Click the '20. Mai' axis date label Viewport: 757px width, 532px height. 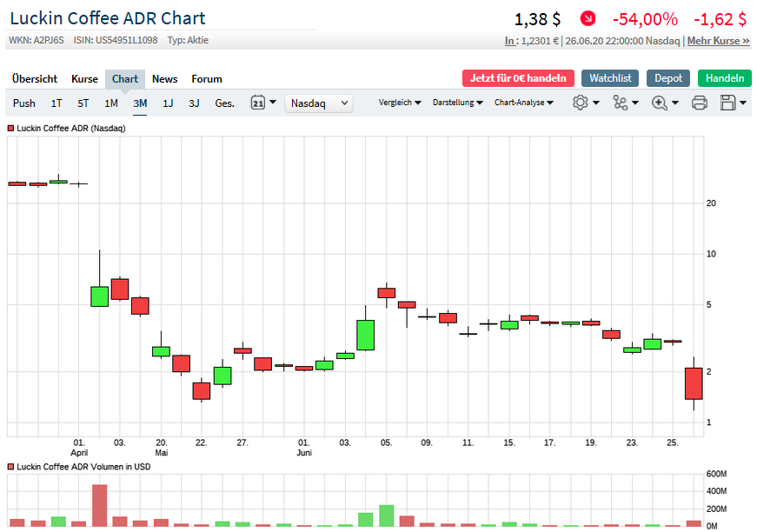click(162, 448)
